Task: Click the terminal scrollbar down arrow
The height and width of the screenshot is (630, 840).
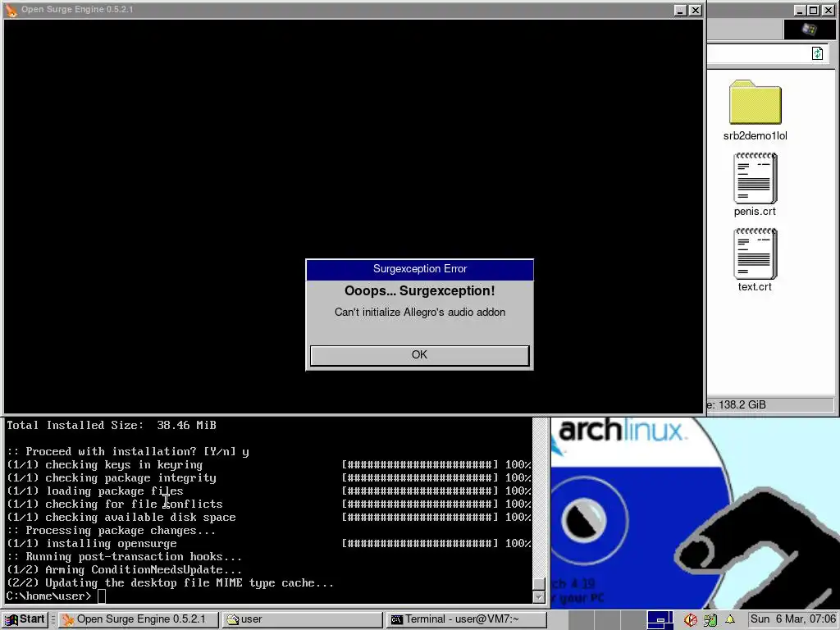Action: click(x=539, y=596)
